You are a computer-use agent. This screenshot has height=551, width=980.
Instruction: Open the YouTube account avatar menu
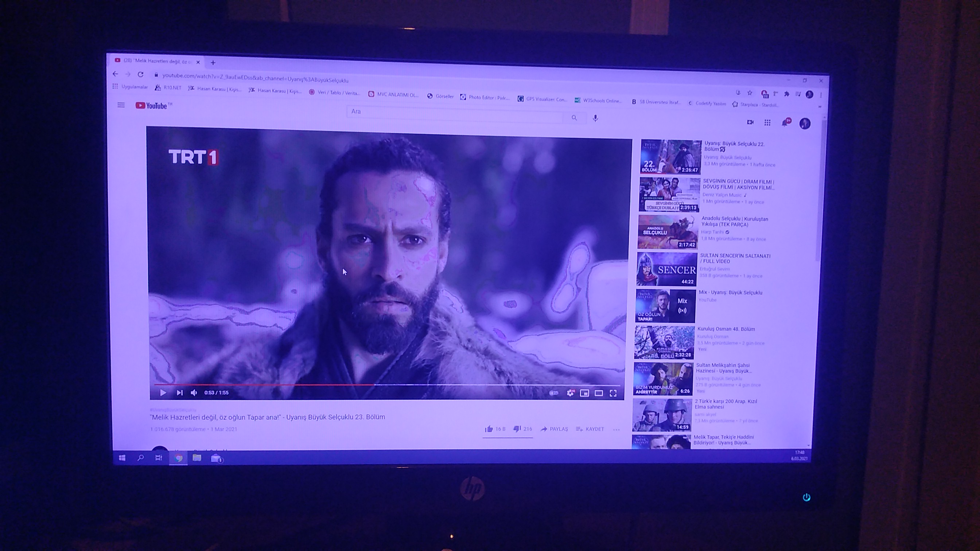[x=805, y=123]
